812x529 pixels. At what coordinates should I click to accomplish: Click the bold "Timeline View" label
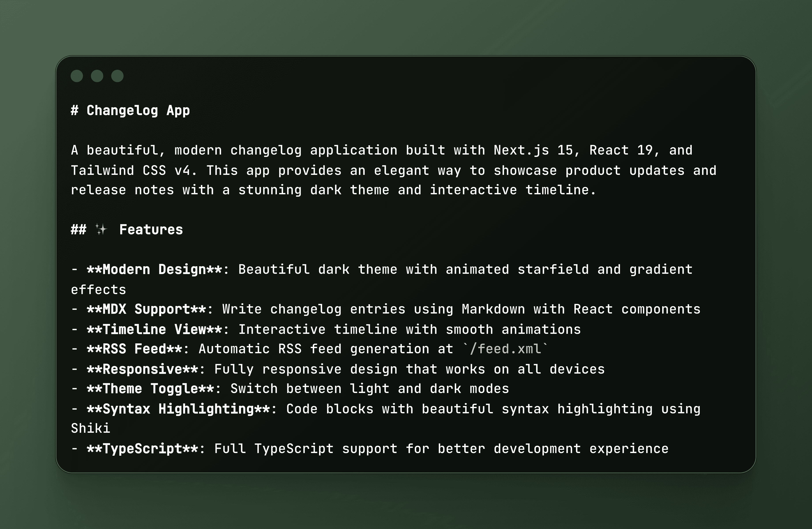click(154, 329)
